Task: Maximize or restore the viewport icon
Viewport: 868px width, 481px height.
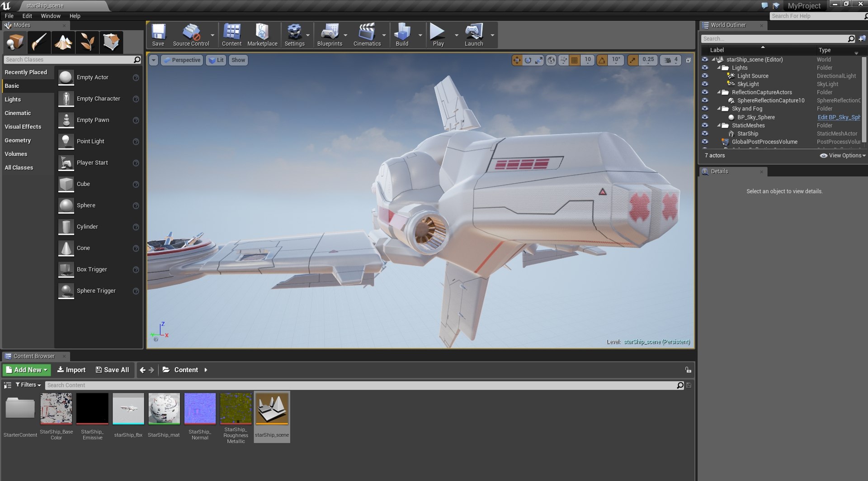Action: click(688, 60)
